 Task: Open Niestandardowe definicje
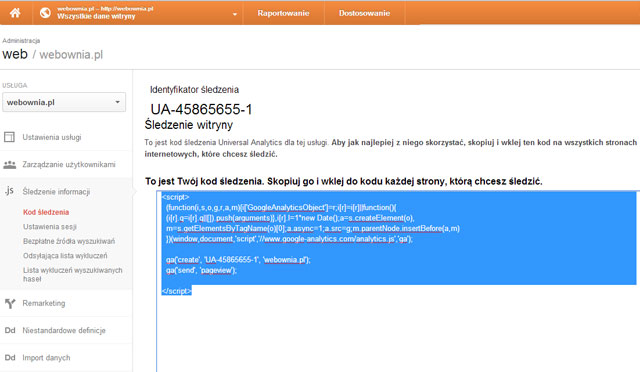(x=64, y=330)
